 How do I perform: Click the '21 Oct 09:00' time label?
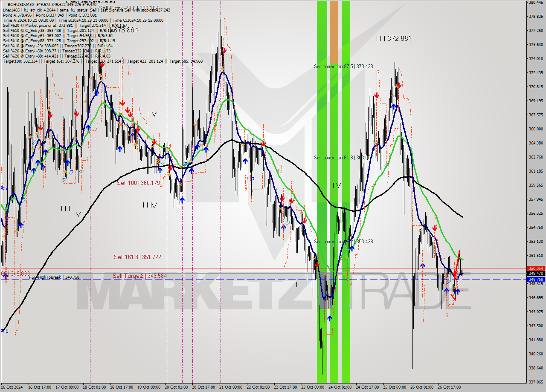point(231,387)
